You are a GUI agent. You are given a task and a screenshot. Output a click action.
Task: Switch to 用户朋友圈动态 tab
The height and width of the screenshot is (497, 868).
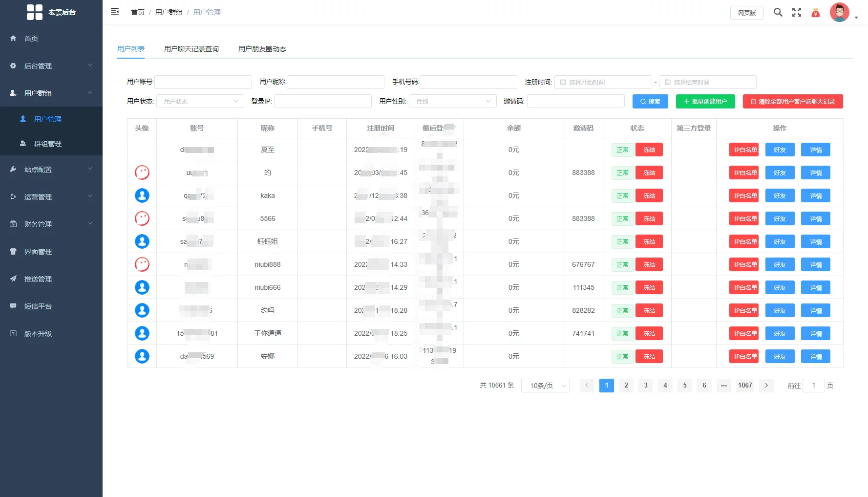[262, 49]
